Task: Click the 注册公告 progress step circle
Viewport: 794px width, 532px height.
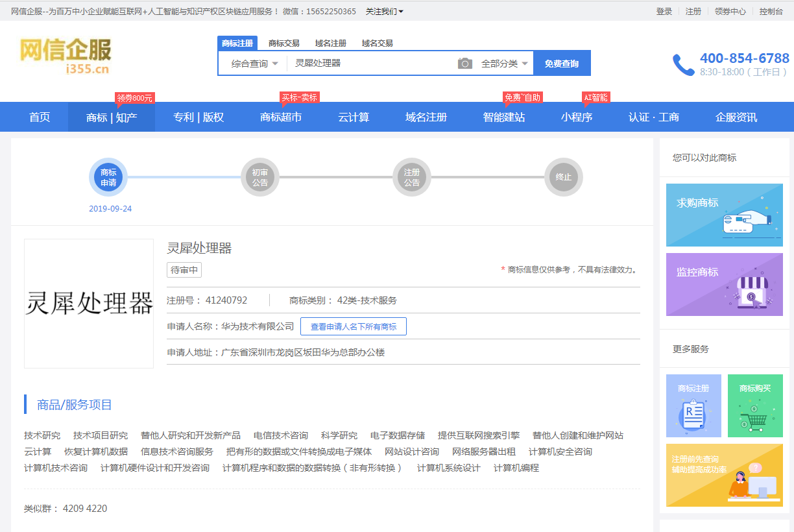Action: click(412, 177)
